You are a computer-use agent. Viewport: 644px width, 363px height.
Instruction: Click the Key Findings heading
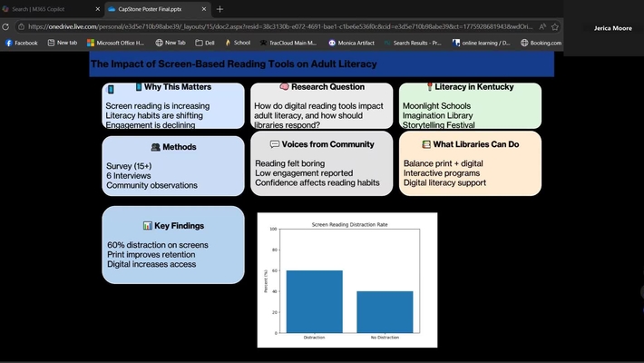[179, 226]
